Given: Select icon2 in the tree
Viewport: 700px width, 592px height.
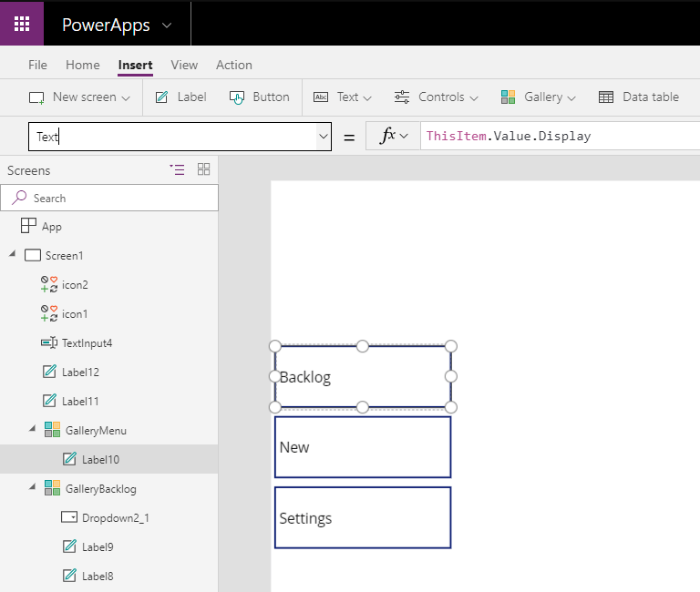Looking at the screenshot, I should [x=75, y=285].
